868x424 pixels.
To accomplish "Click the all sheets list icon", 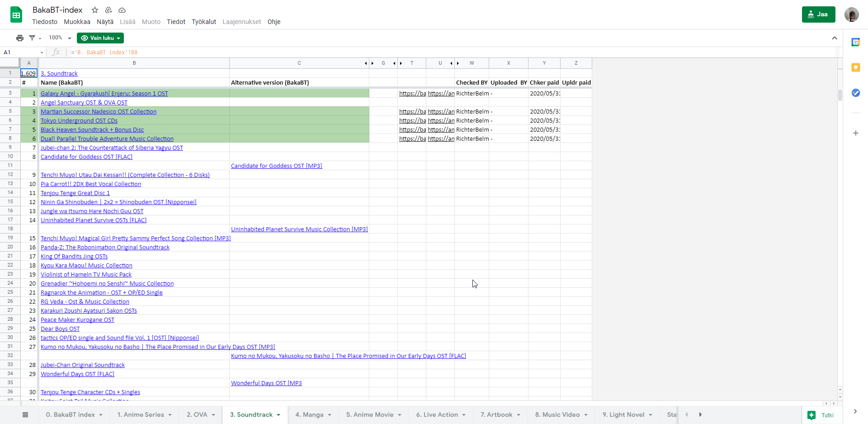I will click(x=25, y=414).
